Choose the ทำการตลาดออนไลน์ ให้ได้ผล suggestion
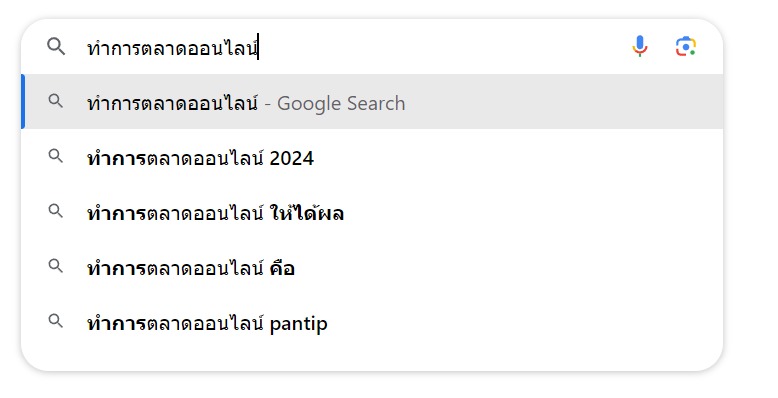Screen dimensions: 778x398 [372, 213]
